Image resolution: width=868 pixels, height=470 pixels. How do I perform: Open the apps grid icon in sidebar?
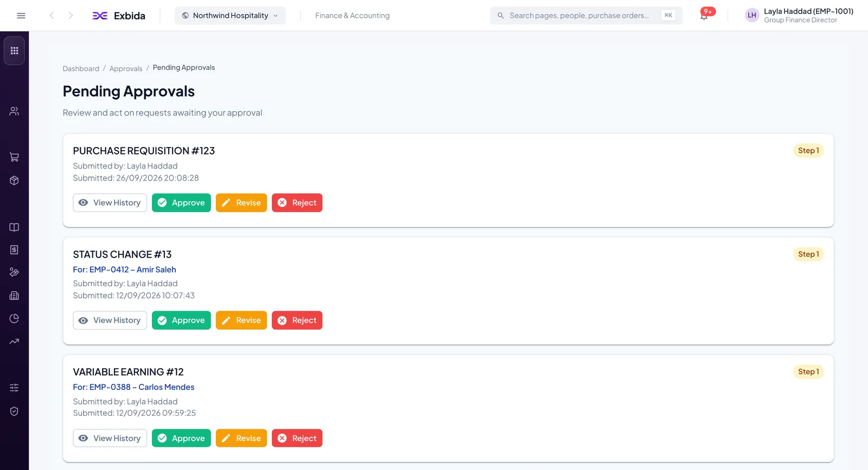[x=15, y=50]
